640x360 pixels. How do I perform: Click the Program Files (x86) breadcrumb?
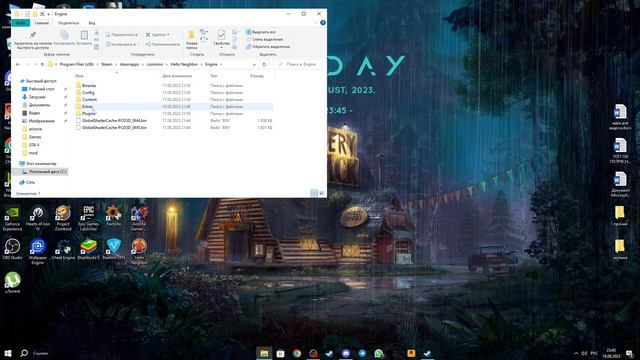point(76,64)
